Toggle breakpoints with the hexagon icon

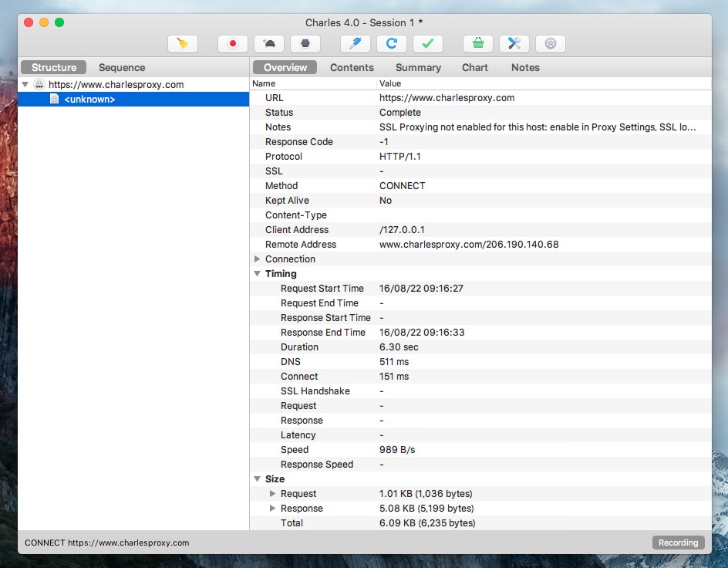click(305, 44)
